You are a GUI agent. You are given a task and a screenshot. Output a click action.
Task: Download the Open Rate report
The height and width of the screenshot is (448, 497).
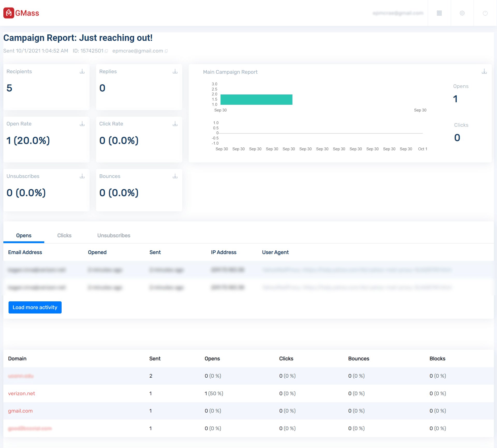(82, 124)
